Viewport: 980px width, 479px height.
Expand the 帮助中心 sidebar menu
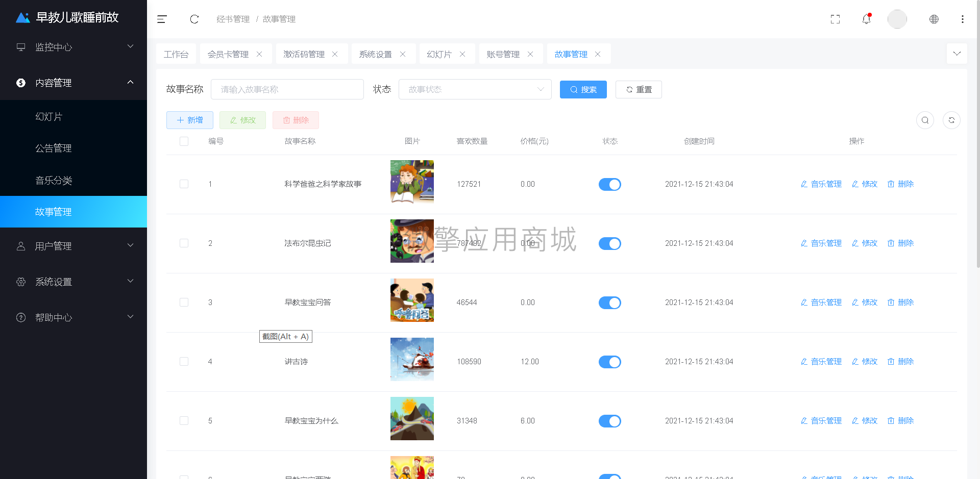pos(73,317)
